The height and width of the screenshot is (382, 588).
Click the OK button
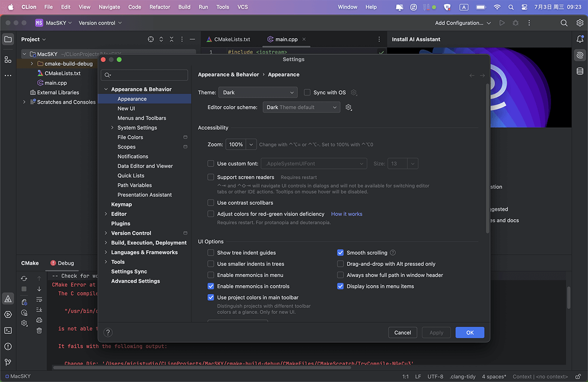470,333
